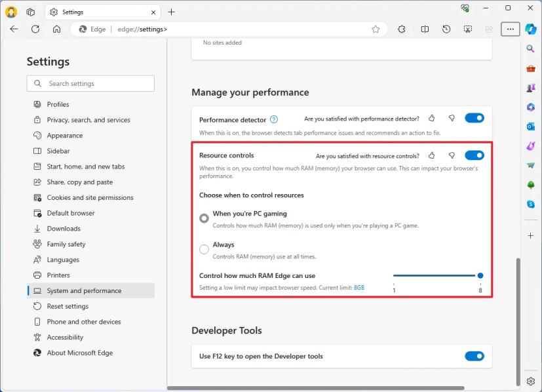Screen dimensions: 542x392
Task: Open Outlook from the sidebar
Action: pos(531,127)
